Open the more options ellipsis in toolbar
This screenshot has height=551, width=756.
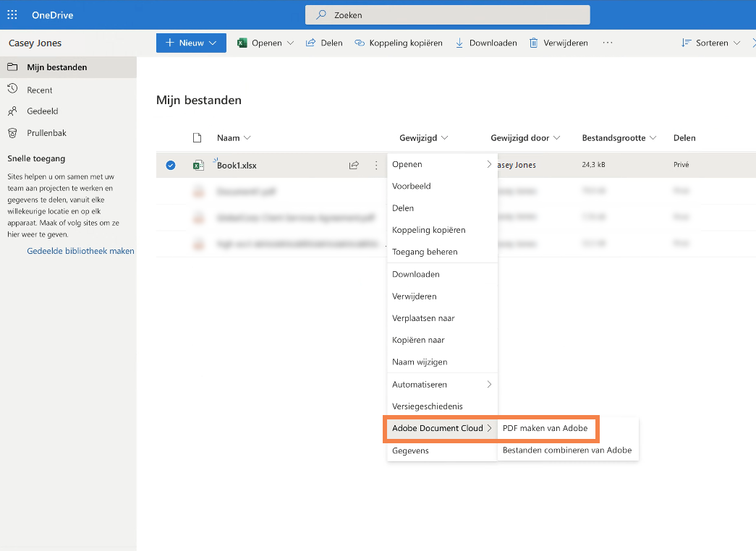pyautogui.click(x=608, y=43)
